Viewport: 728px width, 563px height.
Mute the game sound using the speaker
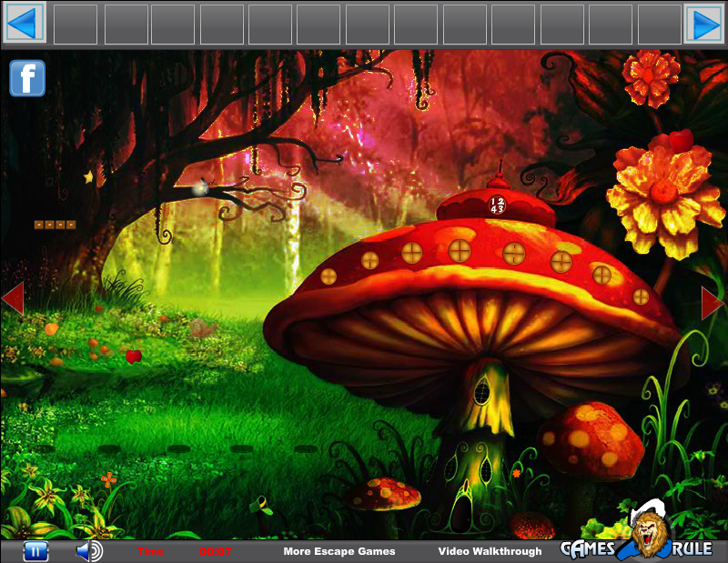pos(89,550)
